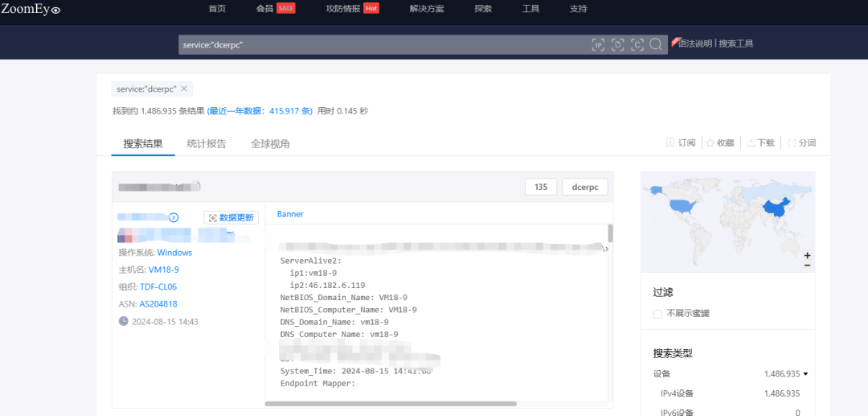Image resolution: width=868 pixels, height=416 pixels.
Task: Collapse the 设备 count dropdown arrow
Action: pos(805,374)
